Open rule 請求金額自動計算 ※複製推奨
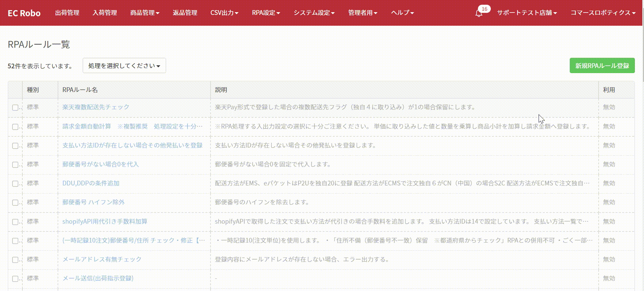The image size is (644, 291). (x=133, y=126)
